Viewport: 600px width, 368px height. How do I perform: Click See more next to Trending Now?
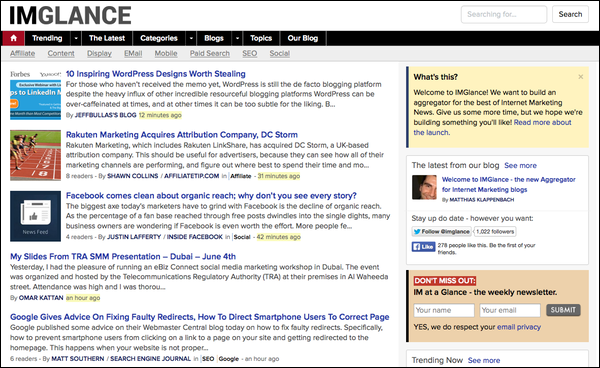point(484,360)
